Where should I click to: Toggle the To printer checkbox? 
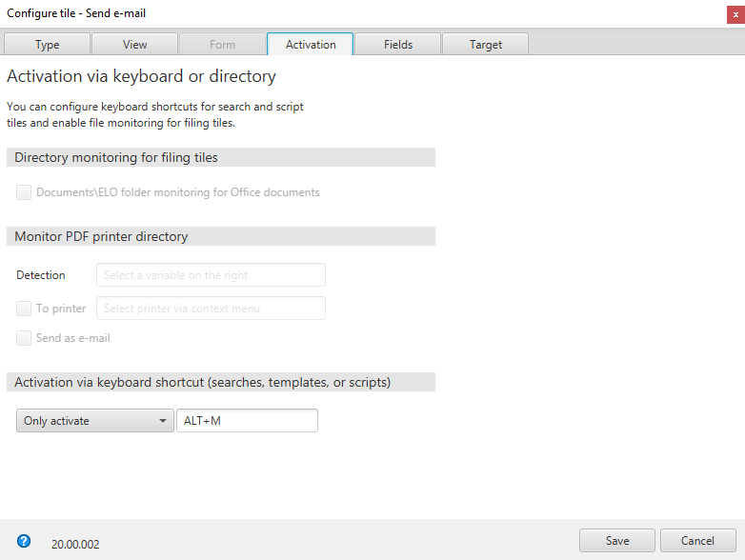coord(24,309)
